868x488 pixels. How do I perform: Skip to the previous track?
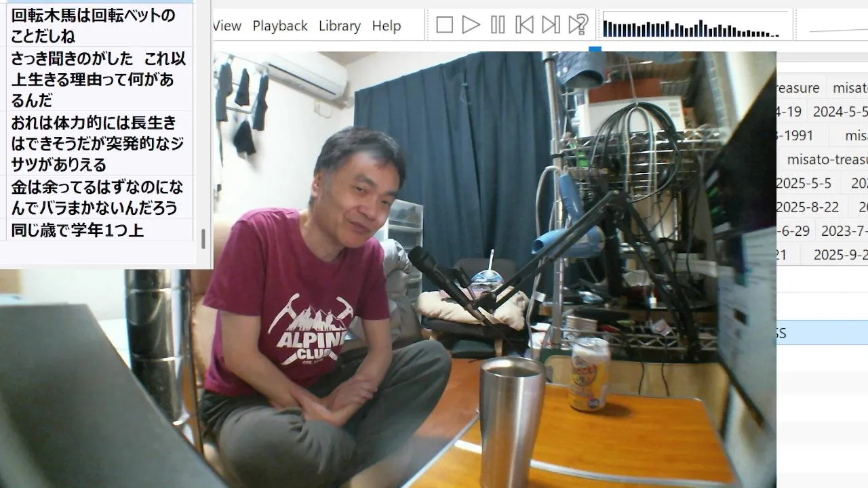coord(524,25)
